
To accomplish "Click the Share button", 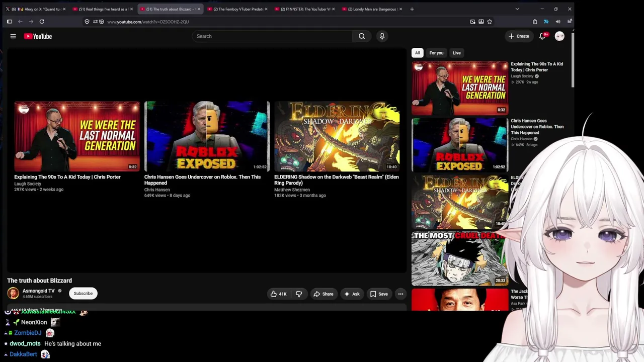I will 323,294.
